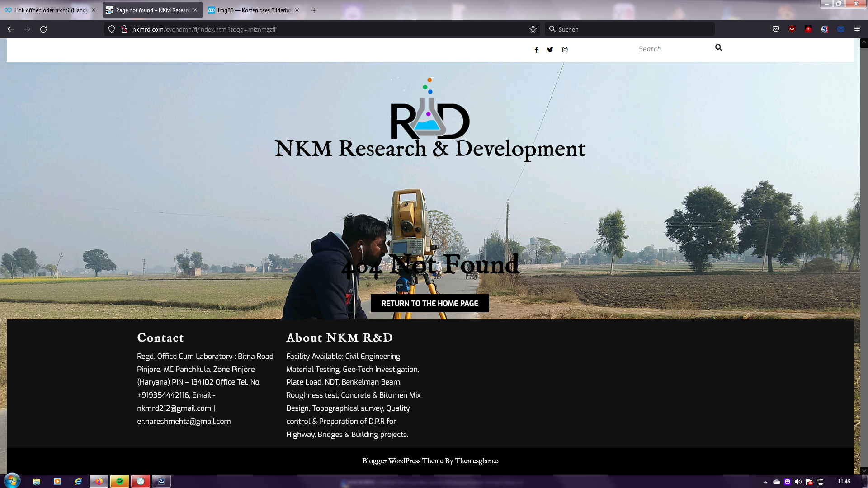Submit the website search with magnifier
Screen dimensions: 868x488
click(x=718, y=47)
